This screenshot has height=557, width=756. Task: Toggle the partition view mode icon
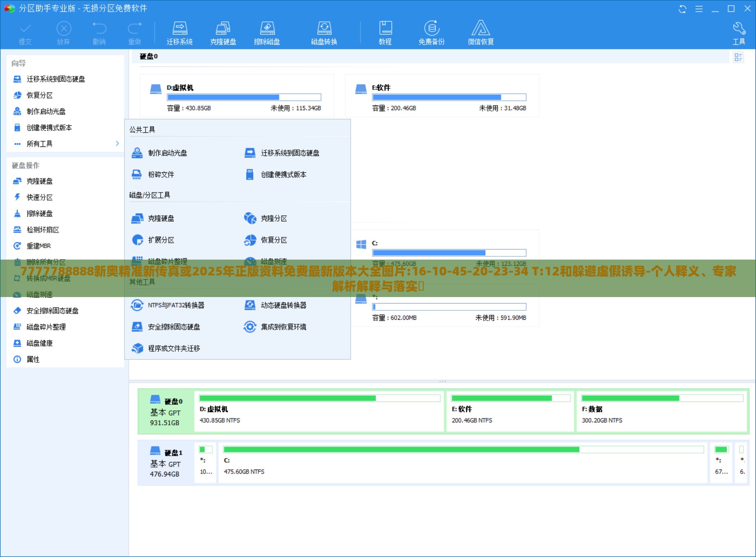tap(738, 57)
